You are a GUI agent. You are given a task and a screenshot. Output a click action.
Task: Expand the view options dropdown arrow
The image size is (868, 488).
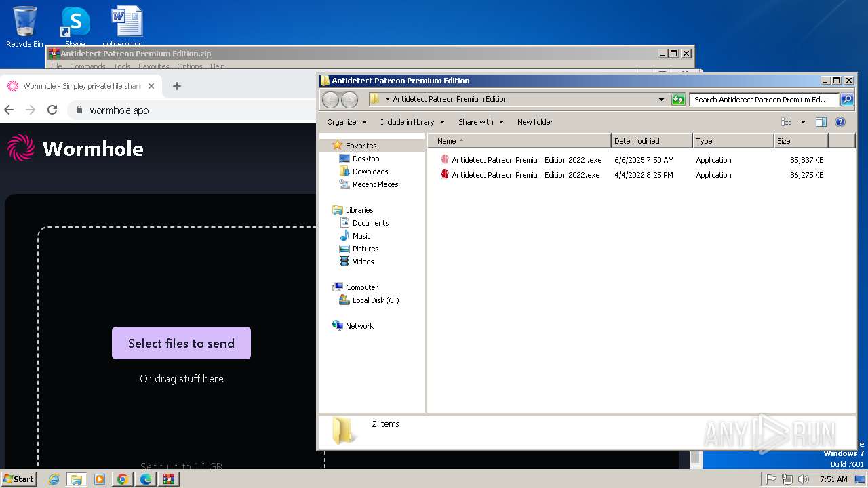point(803,122)
